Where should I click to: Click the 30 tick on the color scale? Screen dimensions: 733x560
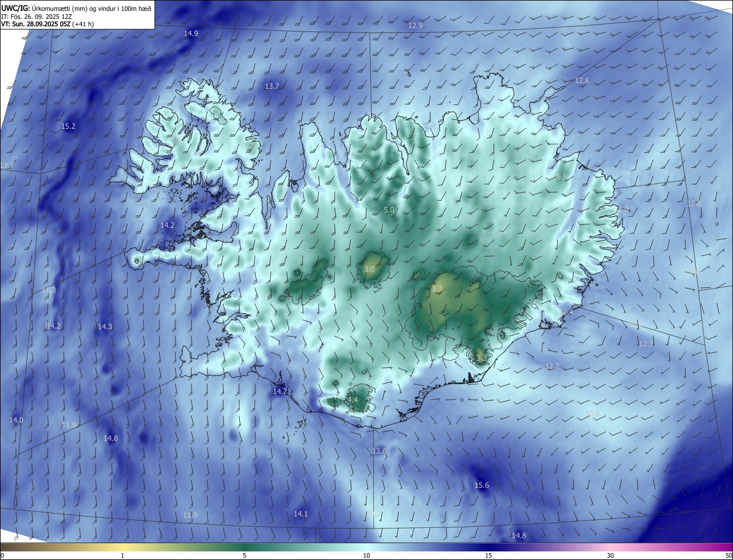coord(610,555)
